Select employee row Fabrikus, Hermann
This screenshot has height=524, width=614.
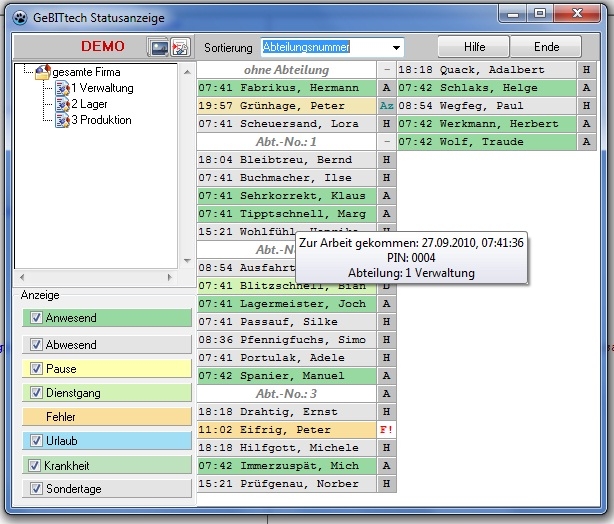286,88
